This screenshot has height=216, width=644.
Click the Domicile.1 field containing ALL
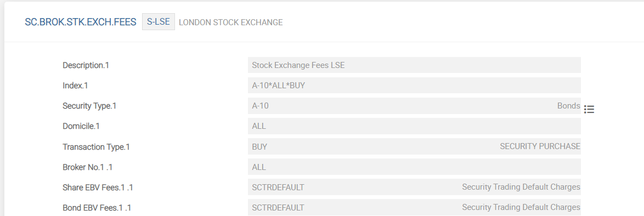coord(414,126)
